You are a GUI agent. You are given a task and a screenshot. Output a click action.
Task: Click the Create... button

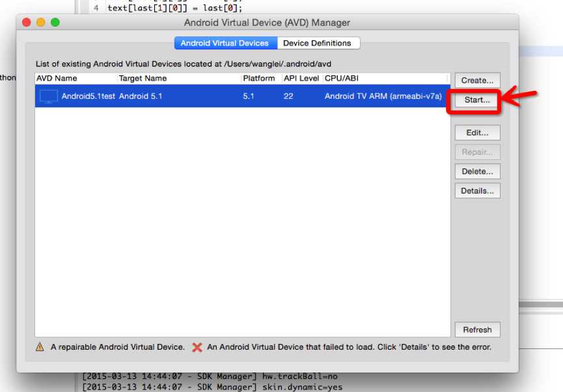tap(477, 81)
